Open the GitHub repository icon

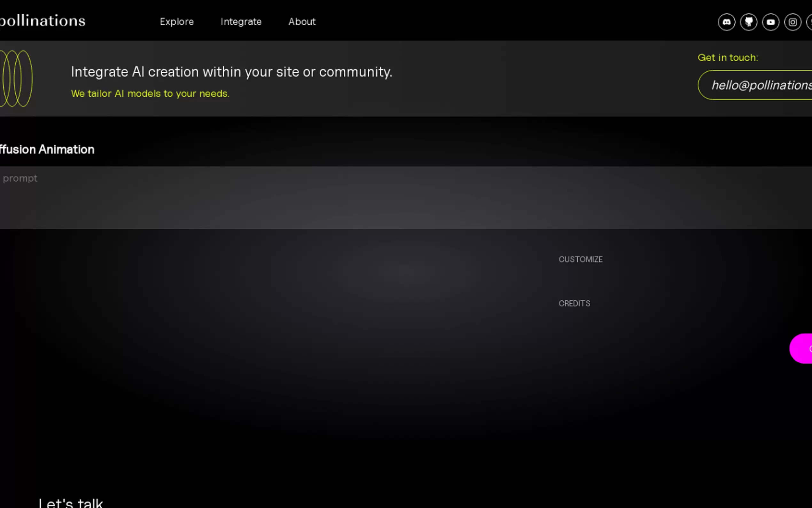click(749, 22)
